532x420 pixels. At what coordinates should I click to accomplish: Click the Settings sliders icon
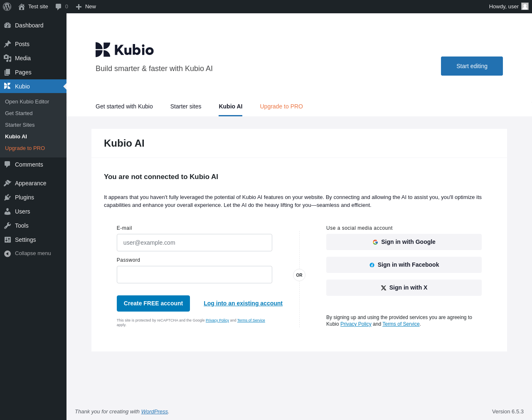[x=7, y=240]
